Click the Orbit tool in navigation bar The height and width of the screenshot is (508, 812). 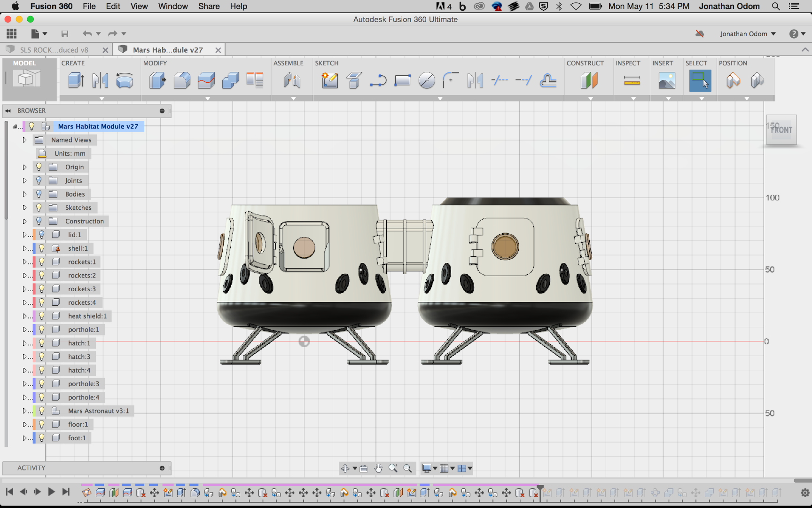coord(345,468)
